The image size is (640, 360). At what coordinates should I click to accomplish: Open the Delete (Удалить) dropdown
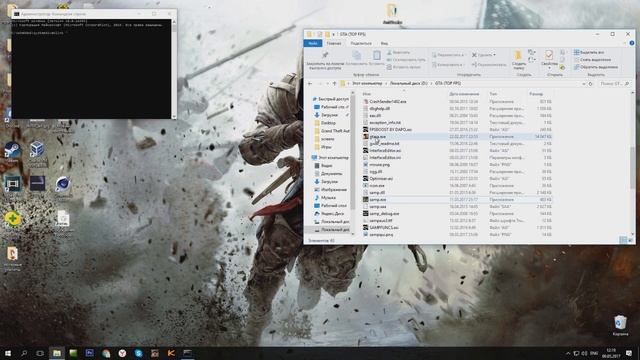click(484, 55)
